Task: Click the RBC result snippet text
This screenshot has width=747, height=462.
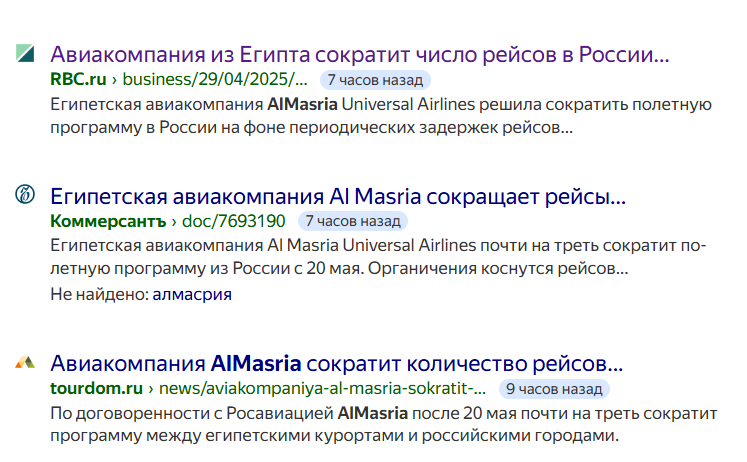Action: tap(381, 116)
